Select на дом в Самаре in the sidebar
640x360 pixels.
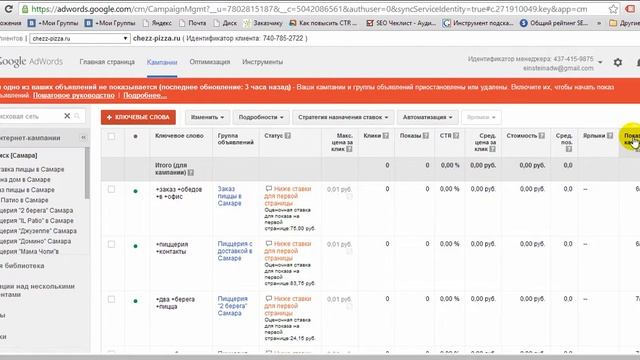[x=25, y=180]
